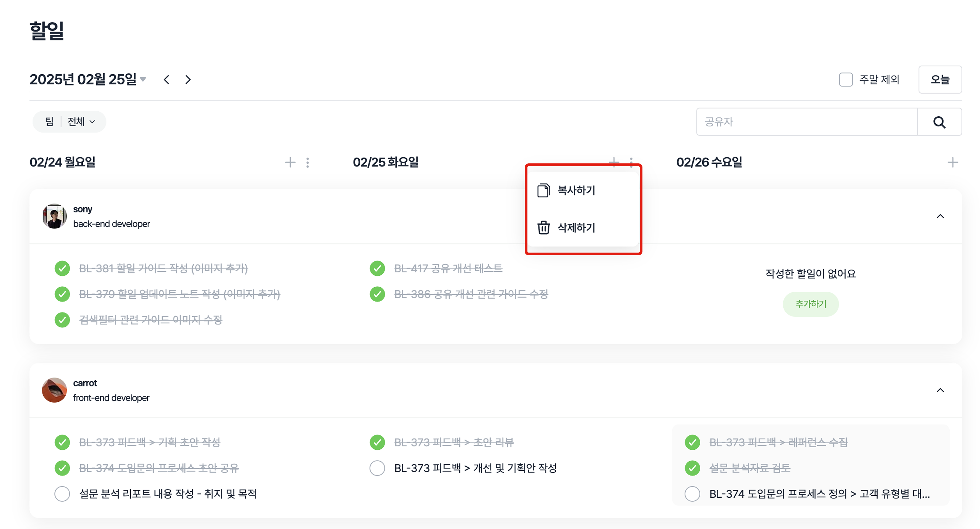Screen dimensions: 980x529
Task: Click the 오늘 button
Action: tap(940, 80)
